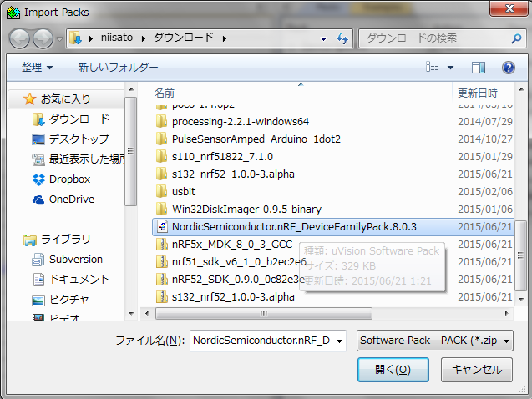The width and height of the screenshot is (532, 399).
Task: Select PulseSensorAmped_Arduino_1dot2 folder
Action: pyautogui.click(x=256, y=139)
